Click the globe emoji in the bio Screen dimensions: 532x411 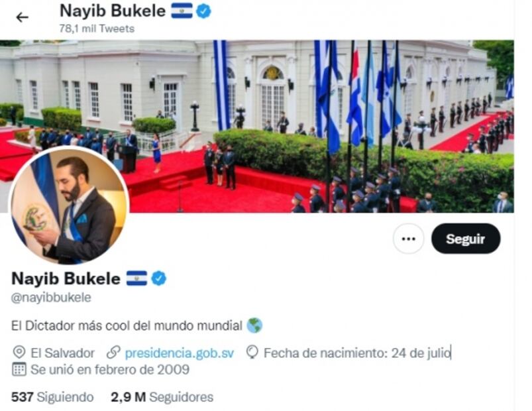254,325
